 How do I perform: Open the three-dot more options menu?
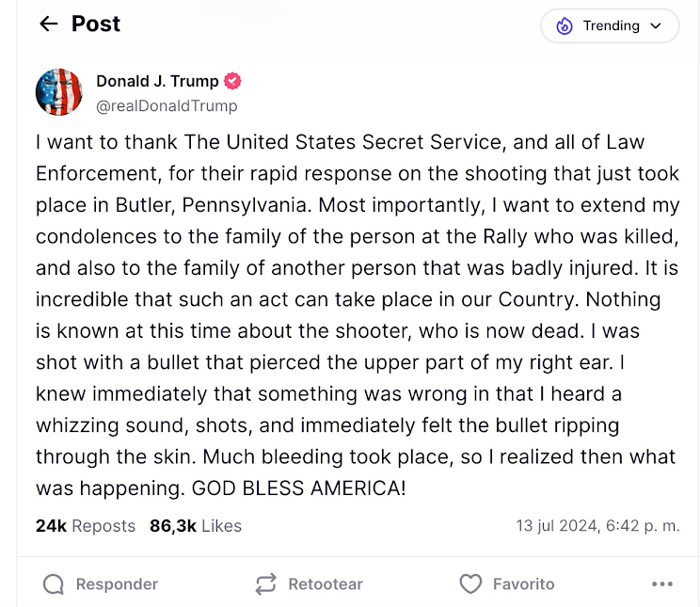click(x=662, y=584)
